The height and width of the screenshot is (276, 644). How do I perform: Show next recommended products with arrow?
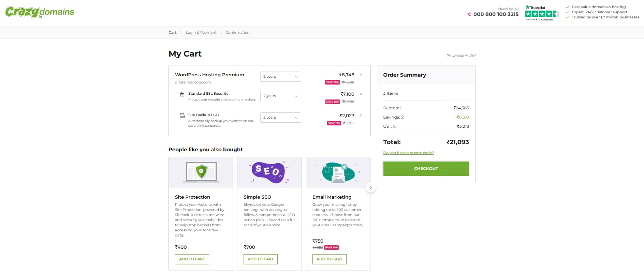pos(370,187)
